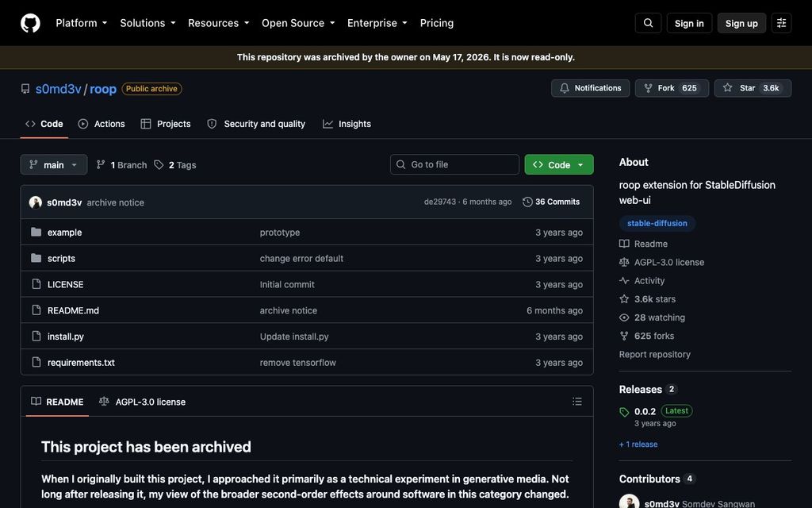The height and width of the screenshot is (508, 812).
Task: Switch to the Projects tab
Action: [x=166, y=124]
